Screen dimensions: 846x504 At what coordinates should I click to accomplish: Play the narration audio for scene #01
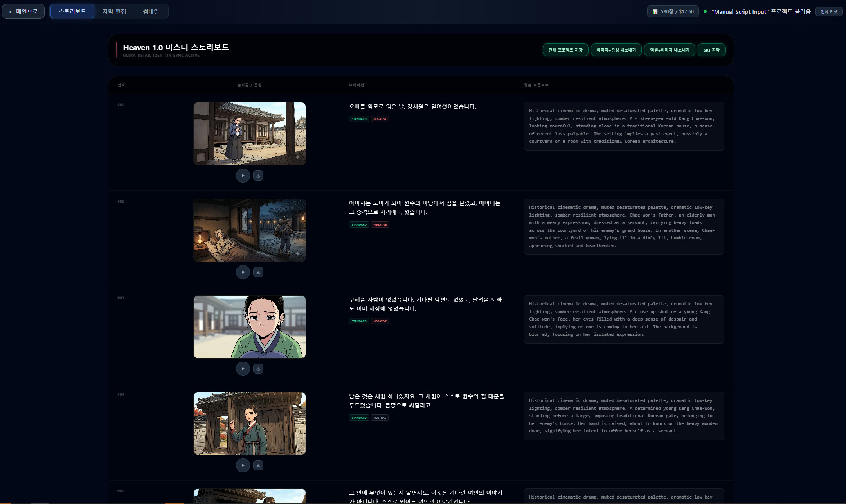coord(243,176)
